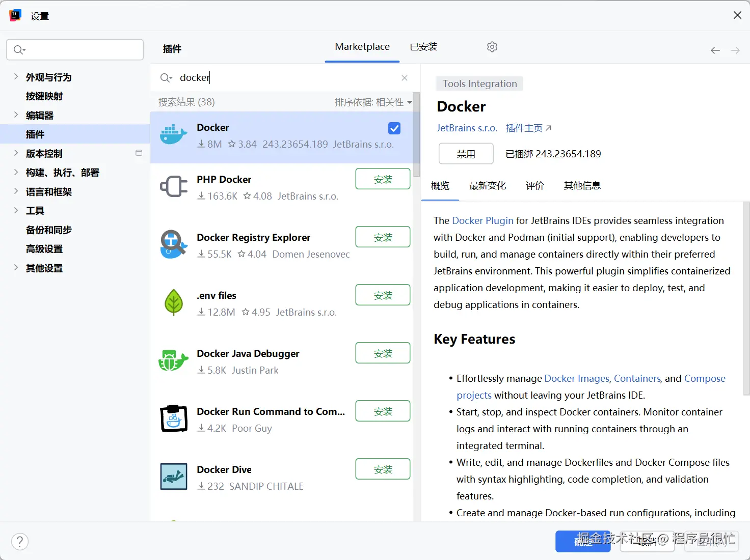Install the PHP Docker plugin

pyautogui.click(x=383, y=179)
